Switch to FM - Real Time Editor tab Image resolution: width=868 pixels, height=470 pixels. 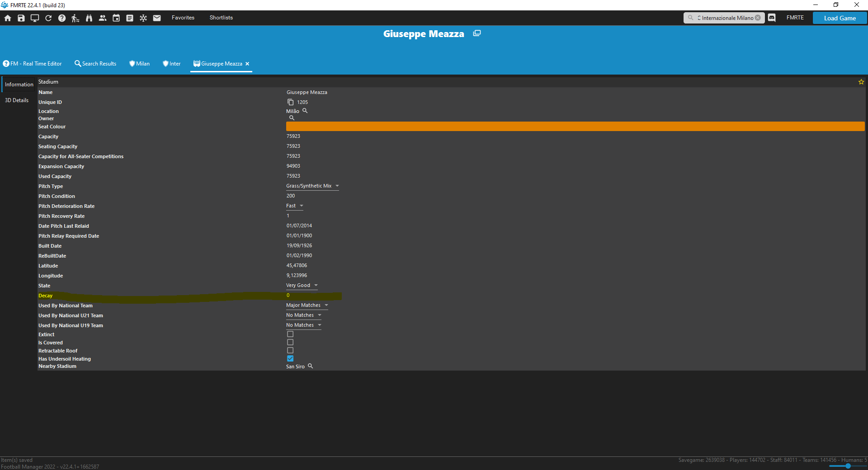[32, 64]
